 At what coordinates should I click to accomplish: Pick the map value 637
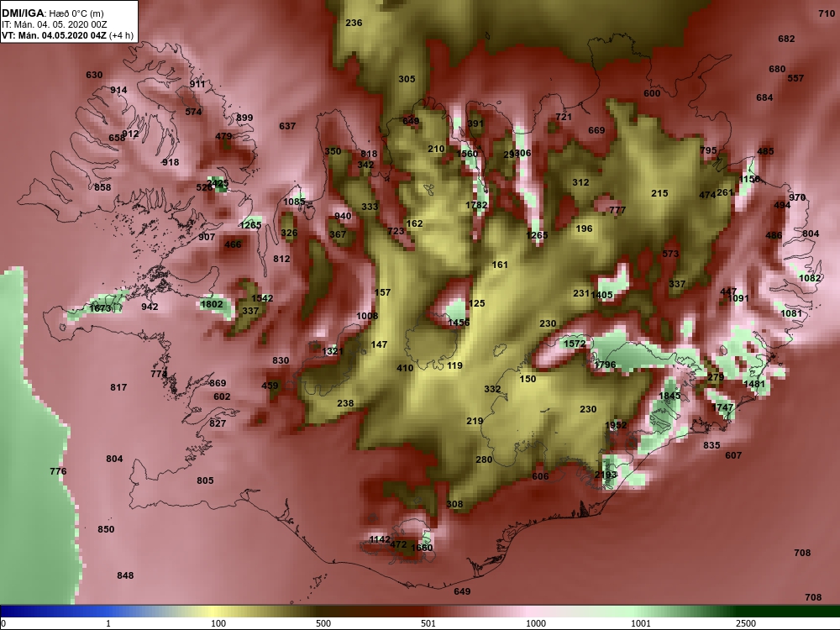click(x=287, y=126)
